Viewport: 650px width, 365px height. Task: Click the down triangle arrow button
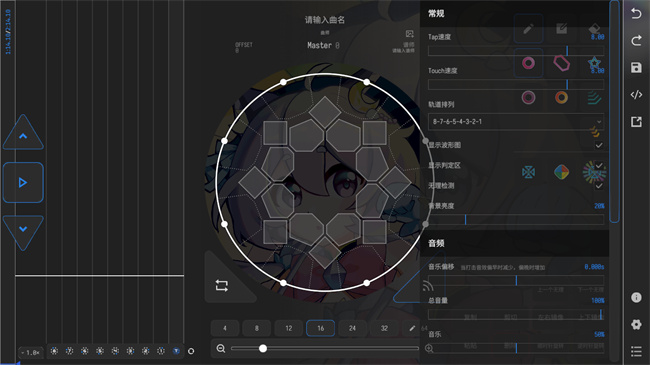point(23,232)
